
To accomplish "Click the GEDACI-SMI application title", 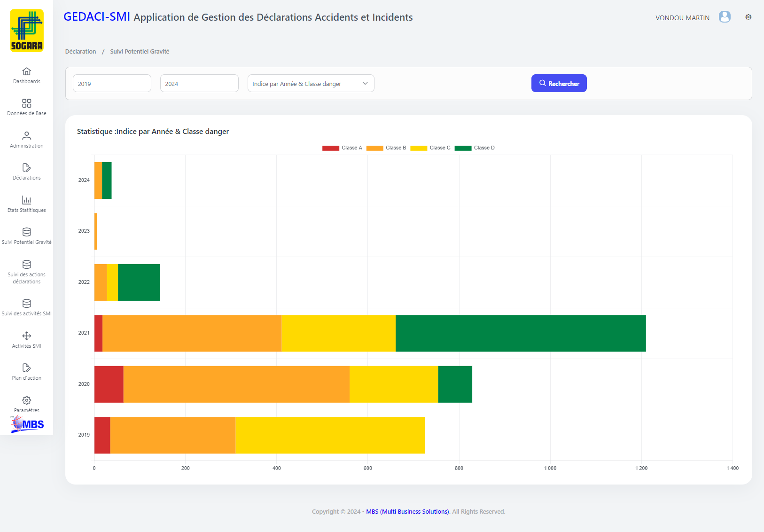I will pyautogui.click(x=97, y=16).
